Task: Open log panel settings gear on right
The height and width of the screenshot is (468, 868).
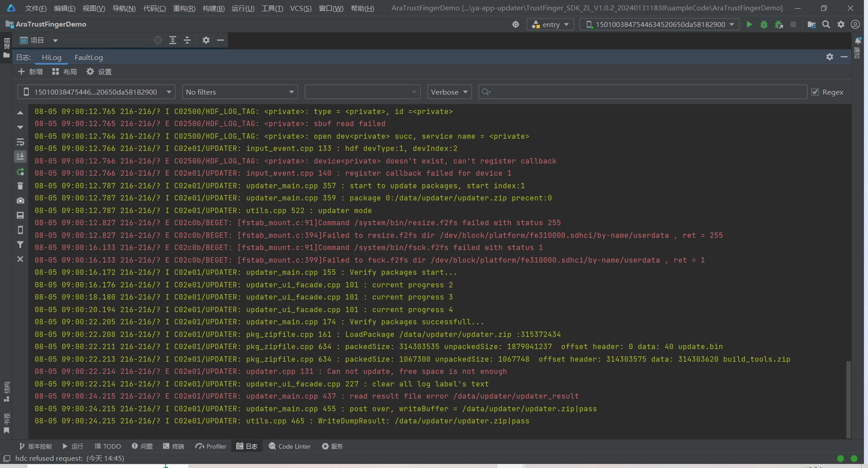Action: coord(830,57)
